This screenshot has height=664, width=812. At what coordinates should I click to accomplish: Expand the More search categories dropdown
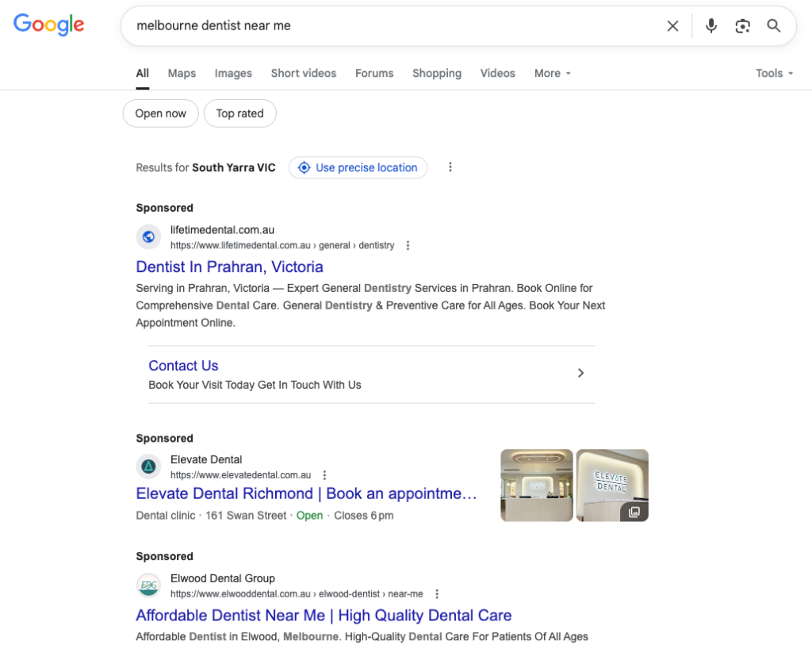point(552,73)
